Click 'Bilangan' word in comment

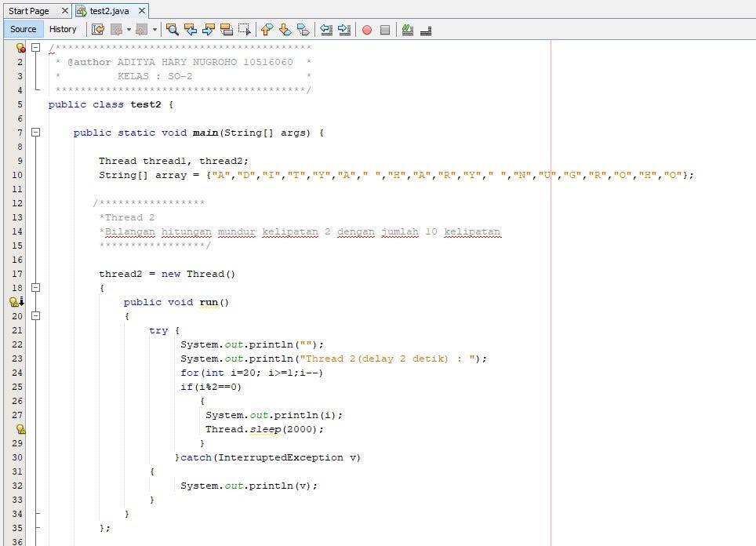(x=130, y=231)
